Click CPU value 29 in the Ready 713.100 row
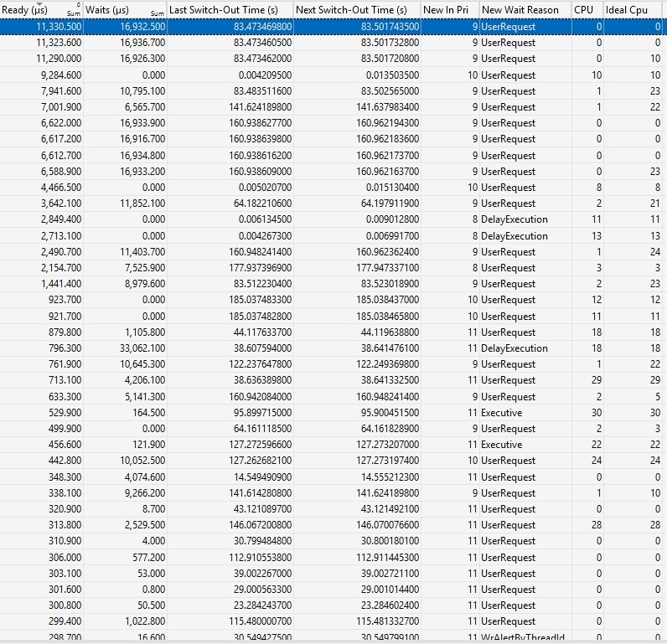This screenshot has height=644, width=667. pos(597,380)
